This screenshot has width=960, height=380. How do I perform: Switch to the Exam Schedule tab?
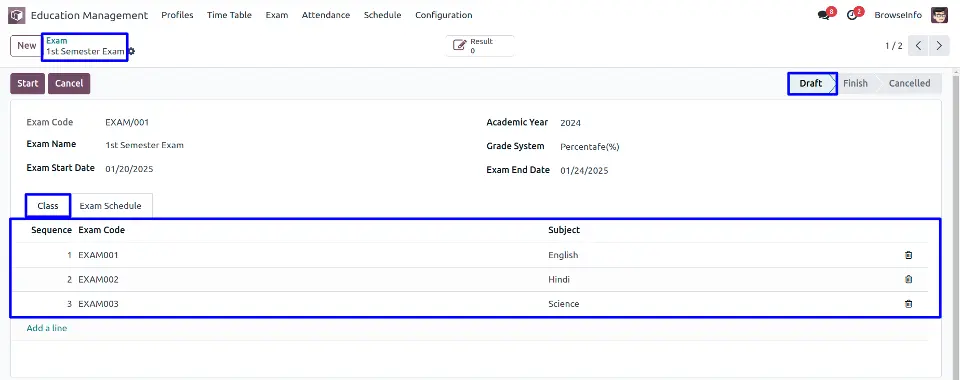pos(110,206)
